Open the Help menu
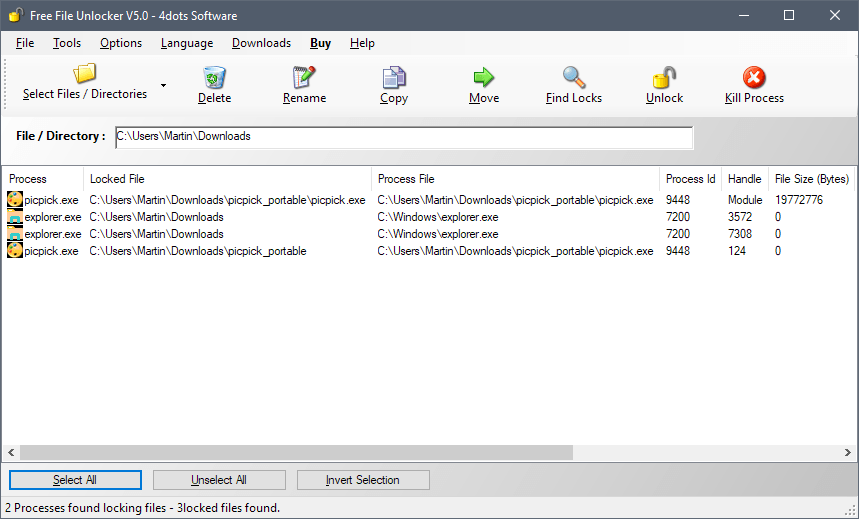The image size is (859, 519). click(x=362, y=43)
